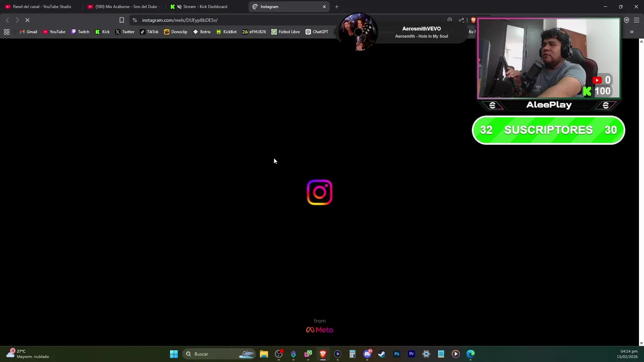Image resolution: width=644 pixels, height=362 pixels.
Task: Stop loading the page
Action: coord(28,20)
